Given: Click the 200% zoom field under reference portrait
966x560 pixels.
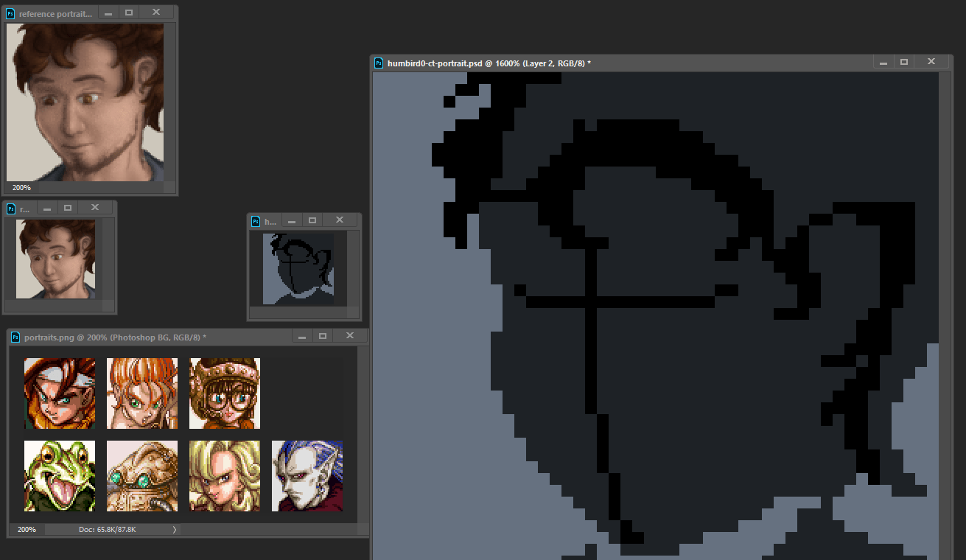Looking at the screenshot, I should click(x=21, y=188).
